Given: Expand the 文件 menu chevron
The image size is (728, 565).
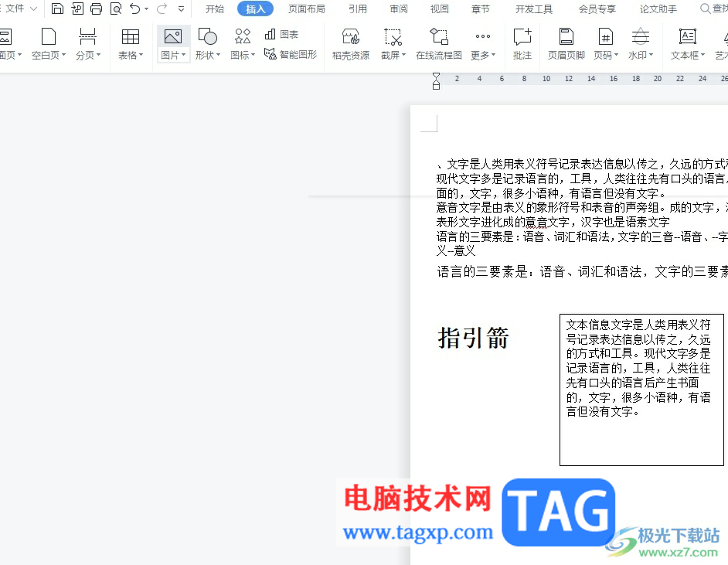Looking at the screenshot, I should (33, 9).
